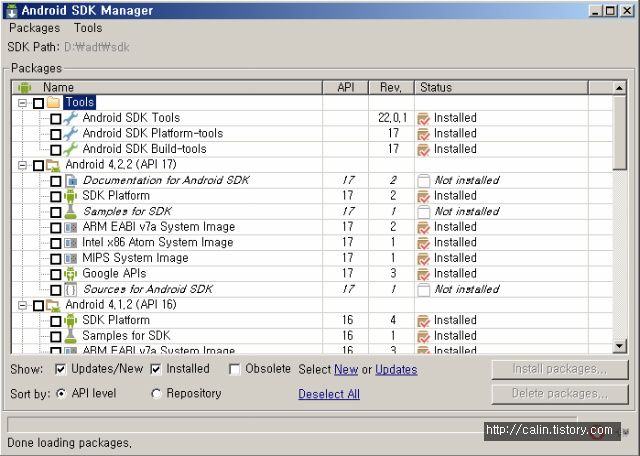Image resolution: width=640 pixels, height=456 pixels.
Task: Click the android robot icon of API 17 SDK Platform
Action: click(71, 196)
